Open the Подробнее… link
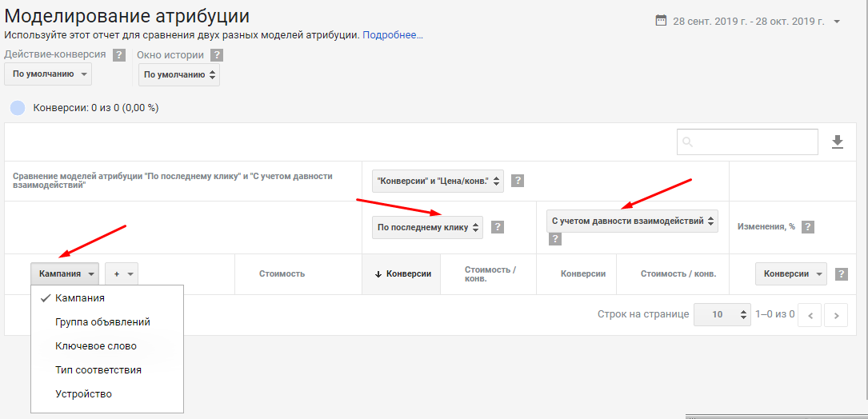Viewport: 868px width, 419px height. 393,35
